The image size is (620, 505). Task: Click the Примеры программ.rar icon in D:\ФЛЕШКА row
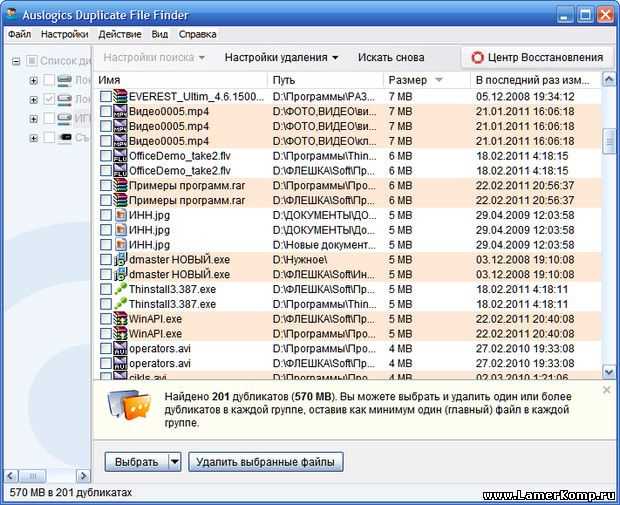pos(120,200)
